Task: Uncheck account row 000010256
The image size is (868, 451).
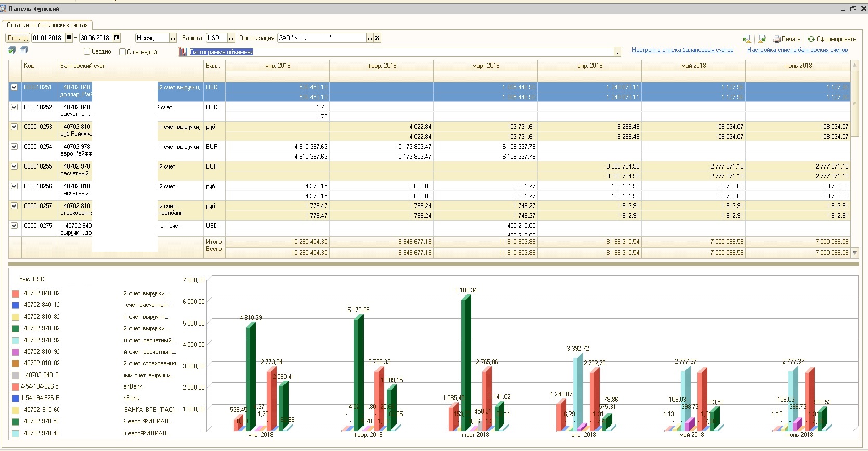Action: pos(15,186)
